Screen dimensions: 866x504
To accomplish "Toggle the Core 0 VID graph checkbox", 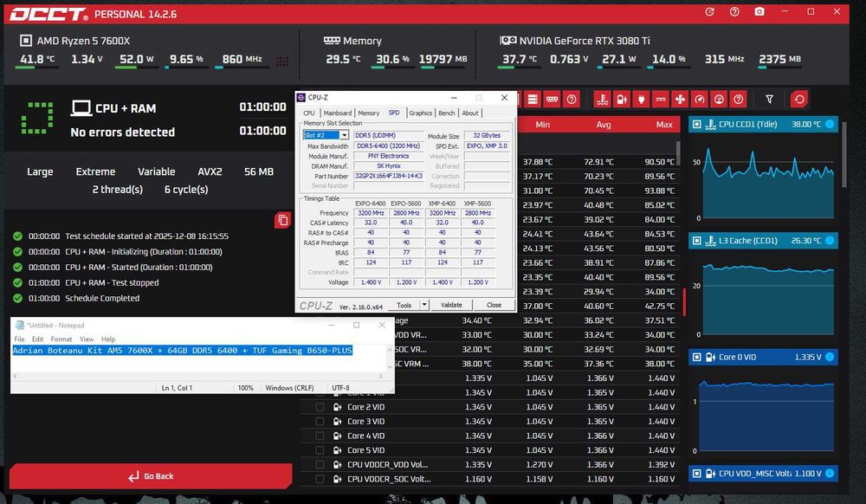I will 697,357.
